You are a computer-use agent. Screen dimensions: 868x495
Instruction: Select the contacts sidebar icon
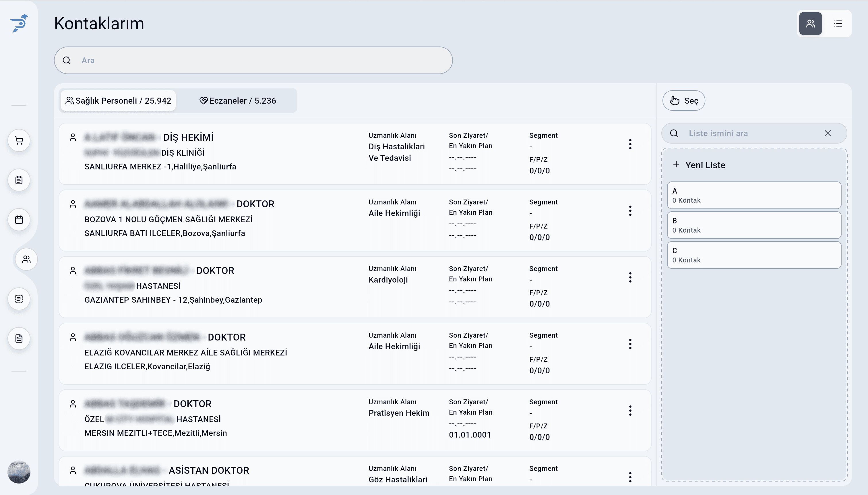point(26,259)
